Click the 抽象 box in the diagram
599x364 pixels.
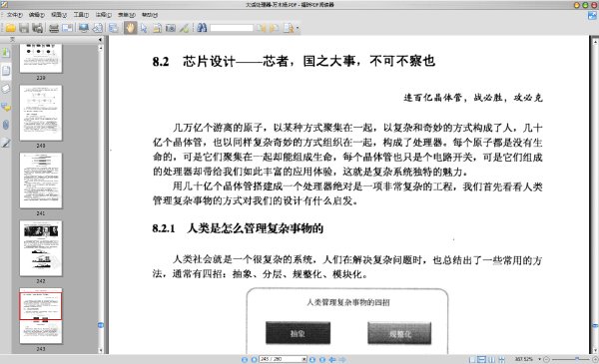pos(298,333)
